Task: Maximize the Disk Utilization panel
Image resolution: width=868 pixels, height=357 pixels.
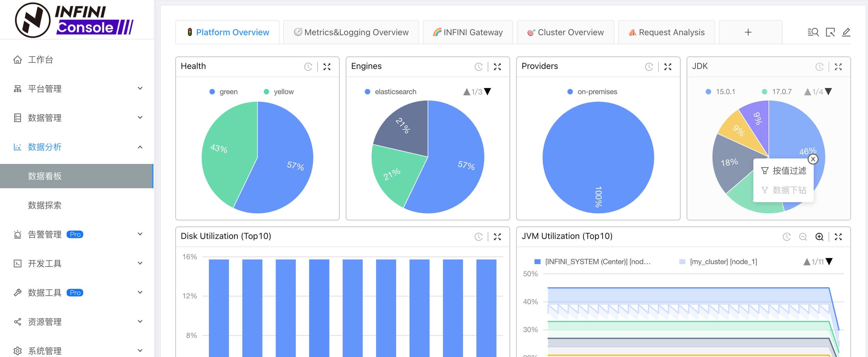Action: pyautogui.click(x=497, y=237)
